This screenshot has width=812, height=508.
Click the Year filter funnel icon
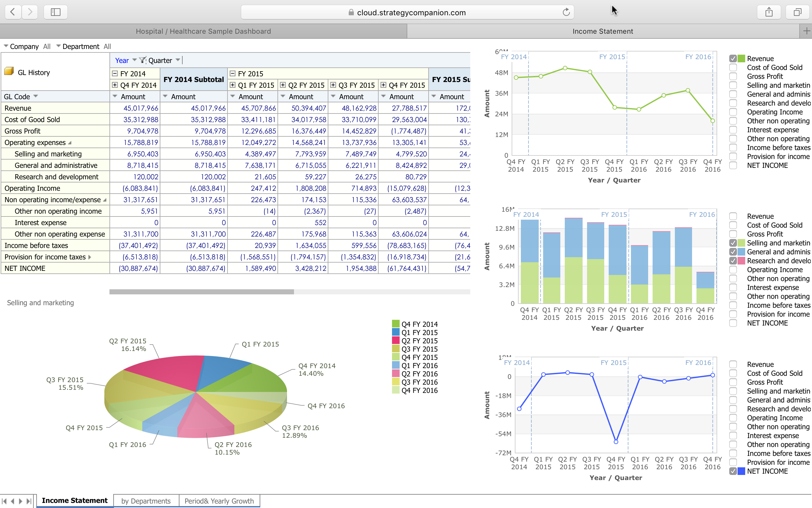pyautogui.click(x=143, y=60)
